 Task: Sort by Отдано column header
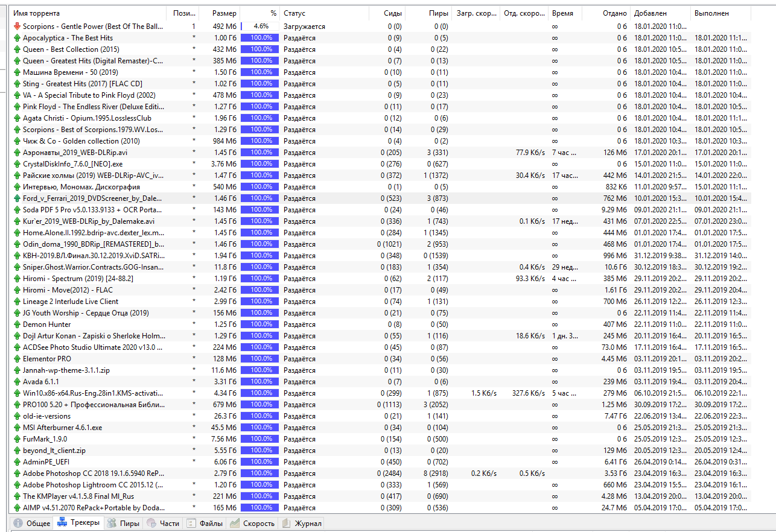click(606, 13)
